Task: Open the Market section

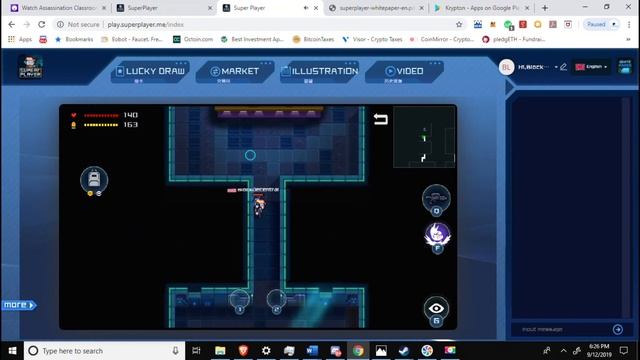Action: click(235, 71)
